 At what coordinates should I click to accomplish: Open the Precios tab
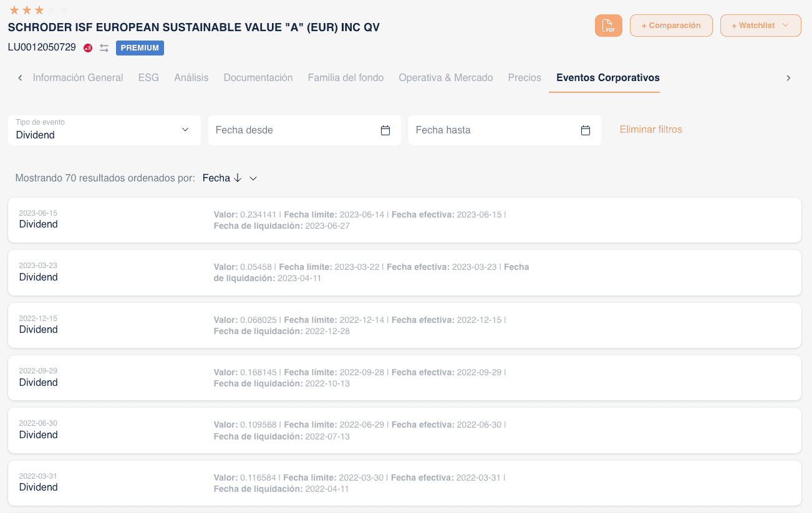click(x=524, y=78)
